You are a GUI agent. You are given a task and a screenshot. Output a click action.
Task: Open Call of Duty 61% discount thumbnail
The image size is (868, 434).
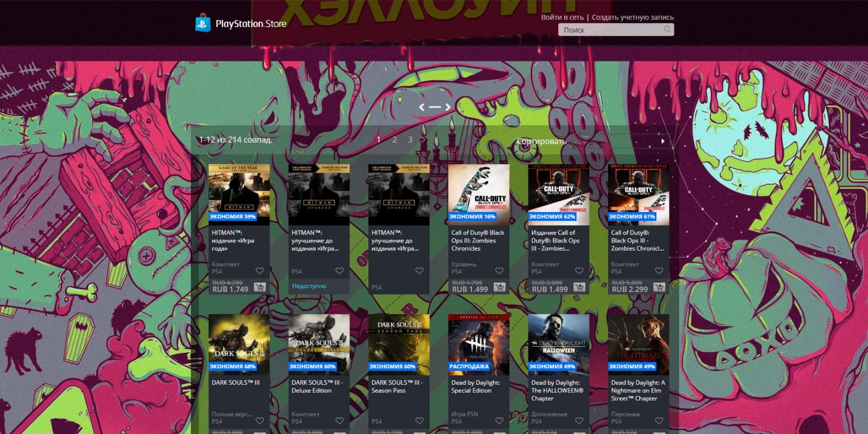[x=639, y=195]
